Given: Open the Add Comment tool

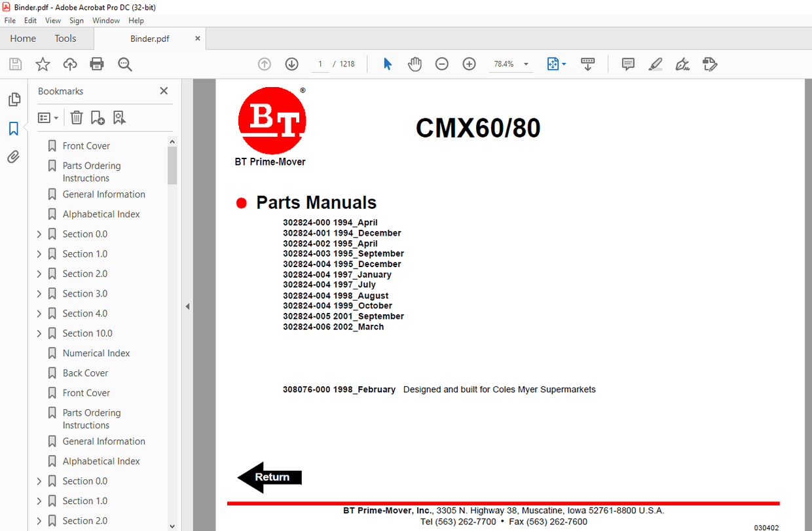Looking at the screenshot, I should 627,64.
